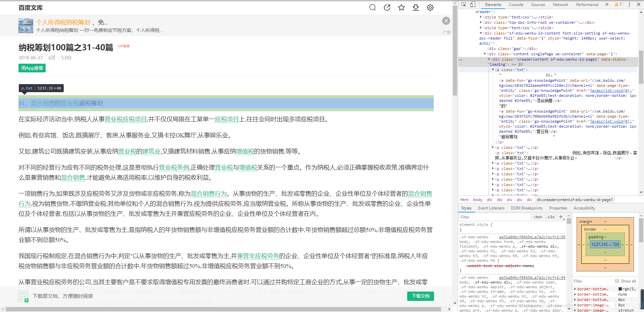Viewport: 644px width, 312px height.
Task: Click the search magnifier icon in header
Action: [x=372, y=7]
